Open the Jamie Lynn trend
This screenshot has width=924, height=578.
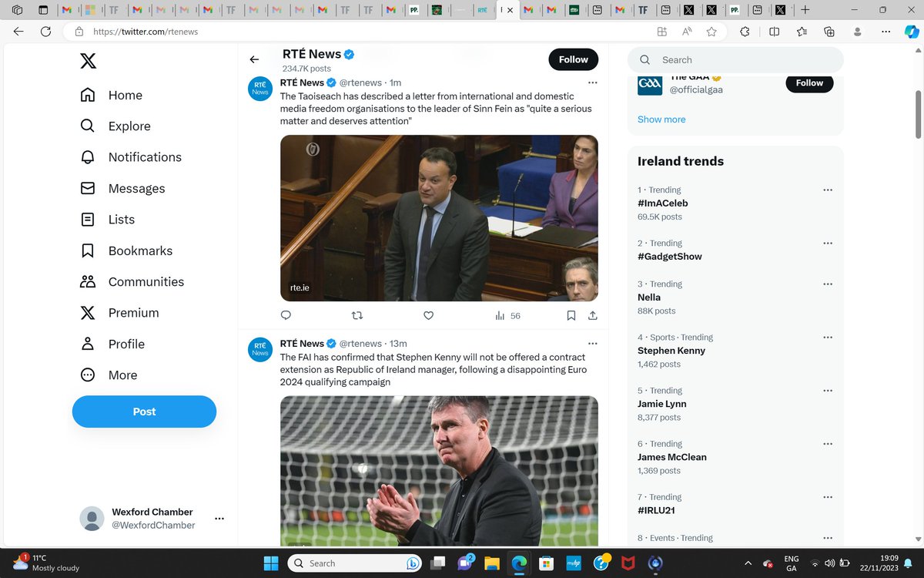(x=662, y=404)
